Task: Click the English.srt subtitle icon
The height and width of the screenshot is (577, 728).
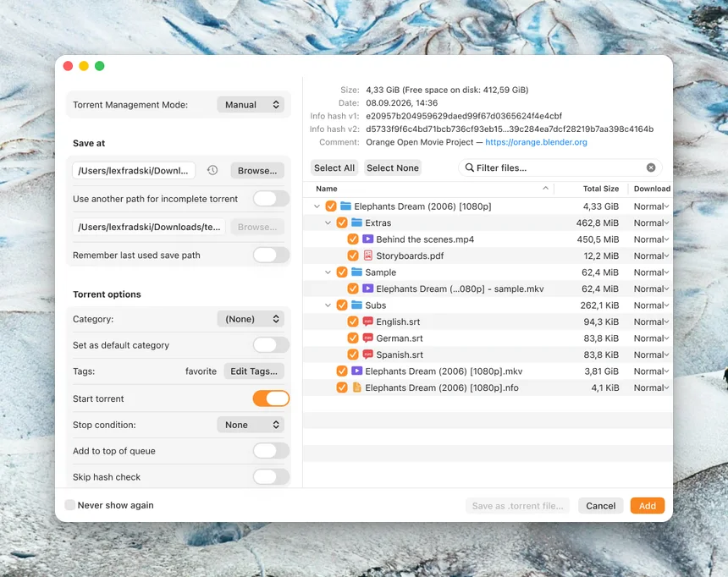Action: 367,321
